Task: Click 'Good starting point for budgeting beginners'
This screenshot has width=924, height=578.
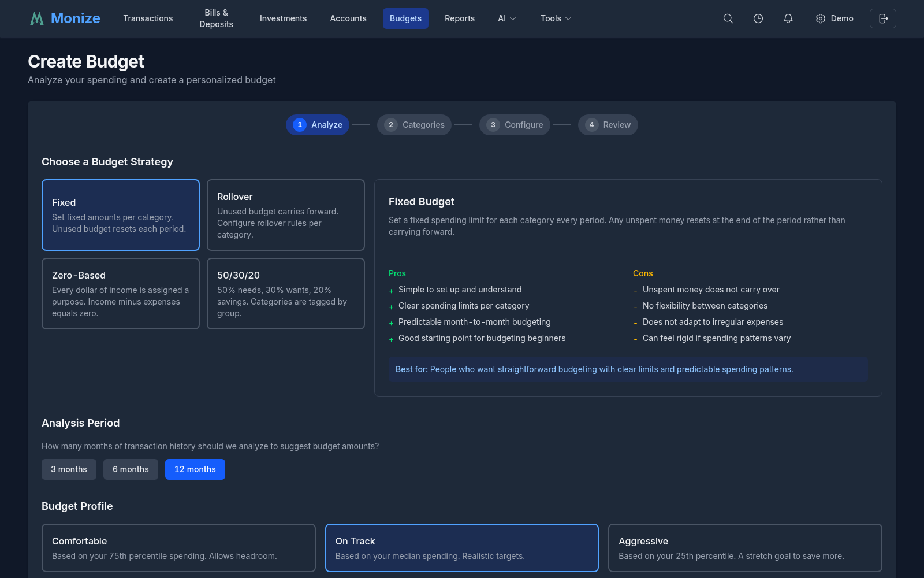Action: pos(482,338)
